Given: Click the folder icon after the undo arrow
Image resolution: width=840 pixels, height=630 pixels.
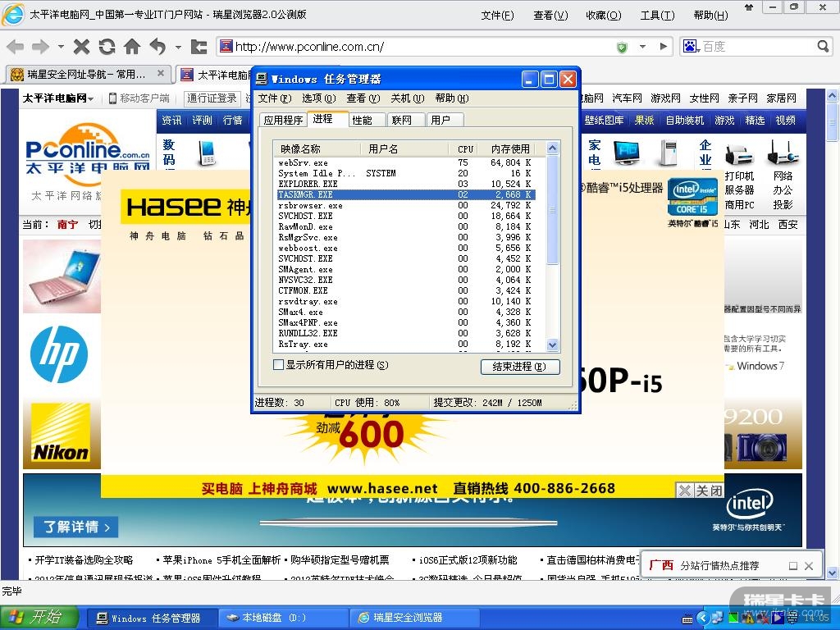Looking at the screenshot, I should tap(199, 47).
